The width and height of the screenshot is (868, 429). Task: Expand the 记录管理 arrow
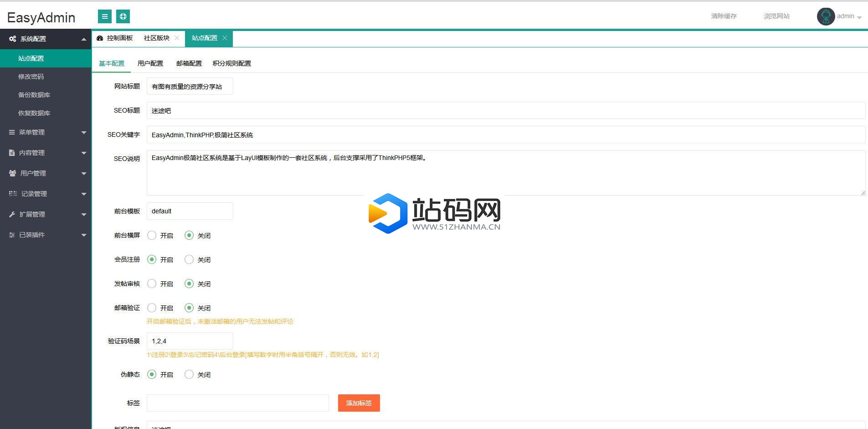(84, 194)
